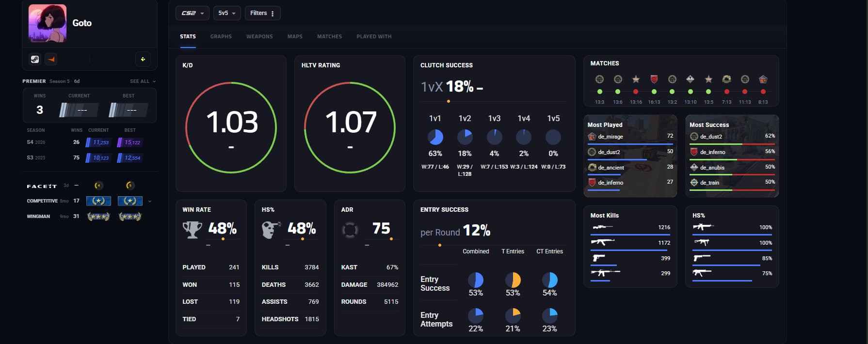Screen dimensions: 868x344
Task: Click the HEADSHOTS 1815 stat row
Action: click(290, 319)
